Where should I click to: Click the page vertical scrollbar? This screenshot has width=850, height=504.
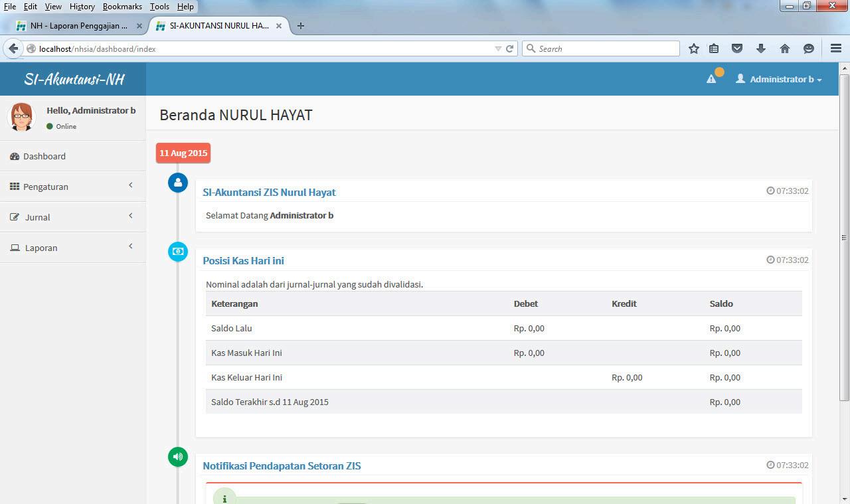coord(844,237)
